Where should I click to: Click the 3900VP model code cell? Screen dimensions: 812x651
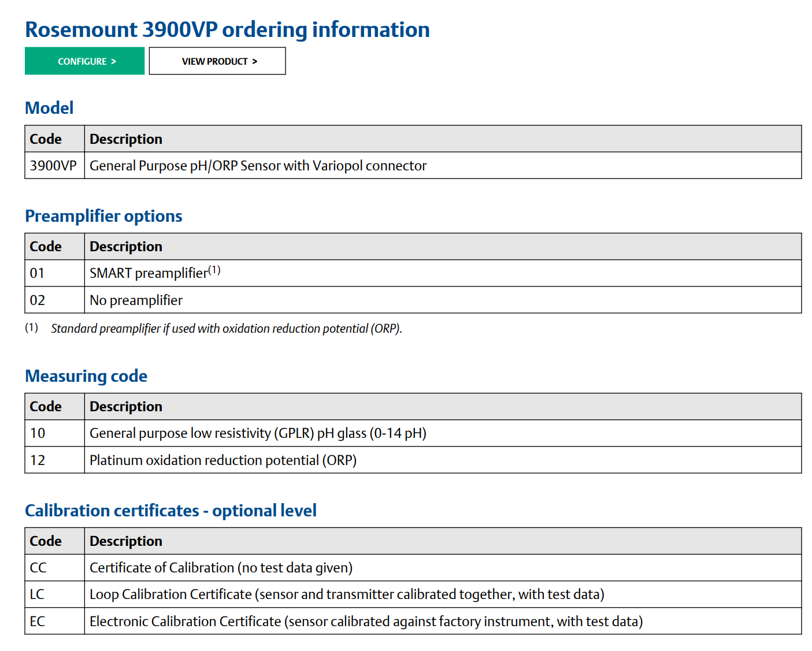pos(53,166)
